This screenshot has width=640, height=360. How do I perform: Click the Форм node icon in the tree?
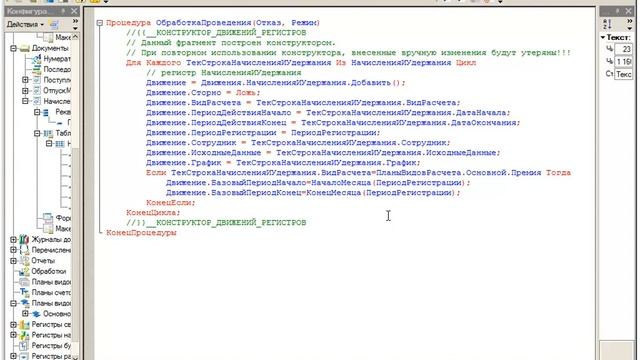[x=48, y=218]
